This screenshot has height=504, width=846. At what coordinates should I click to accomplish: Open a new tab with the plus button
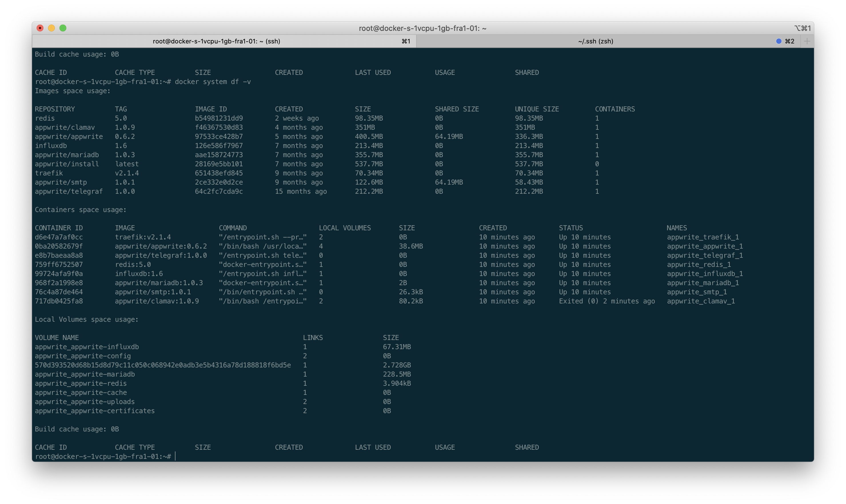tap(807, 41)
